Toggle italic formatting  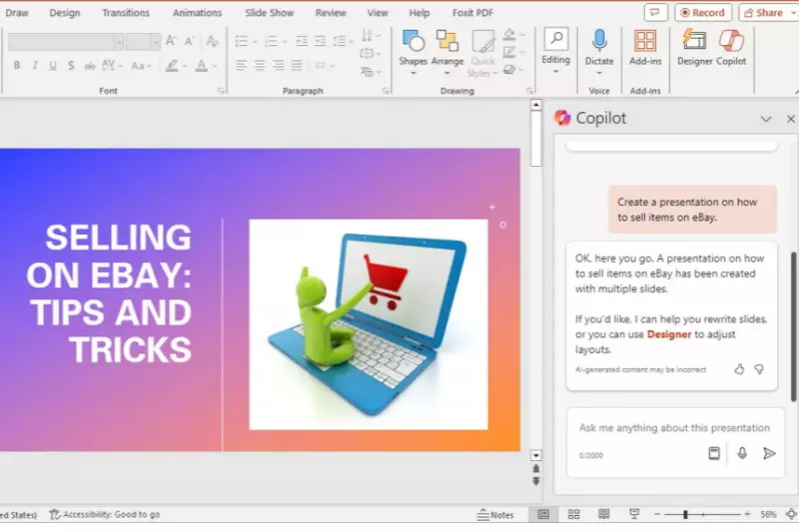coord(35,66)
